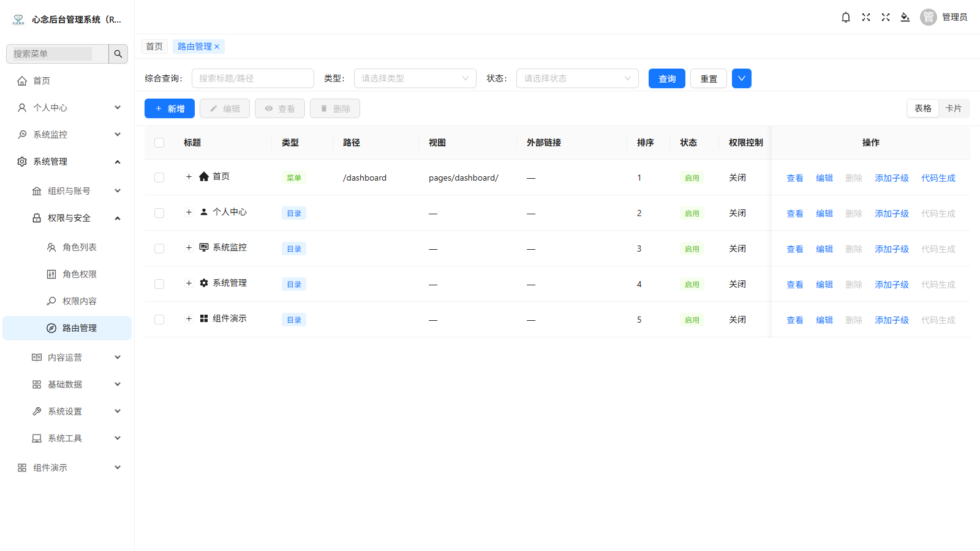Go to 首页 in sidebar menu
Screen dimensions: 980x551
coord(67,81)
